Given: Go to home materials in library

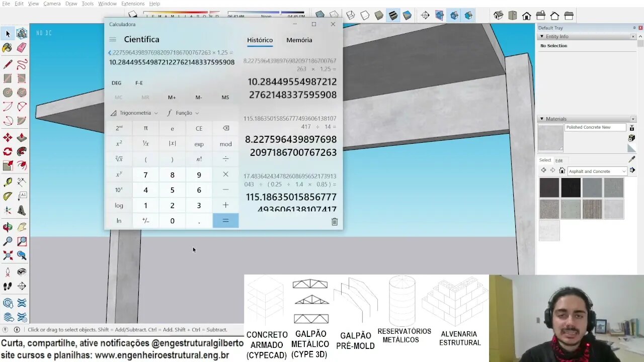Looking at the screenshot, I should [x=562, y=171].
